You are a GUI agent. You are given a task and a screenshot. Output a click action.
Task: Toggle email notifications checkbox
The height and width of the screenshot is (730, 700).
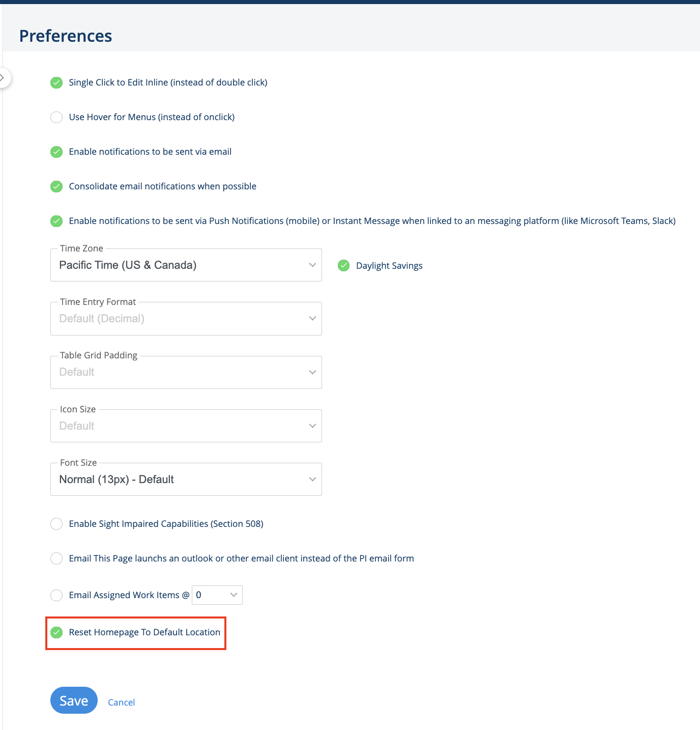point(56,152)
